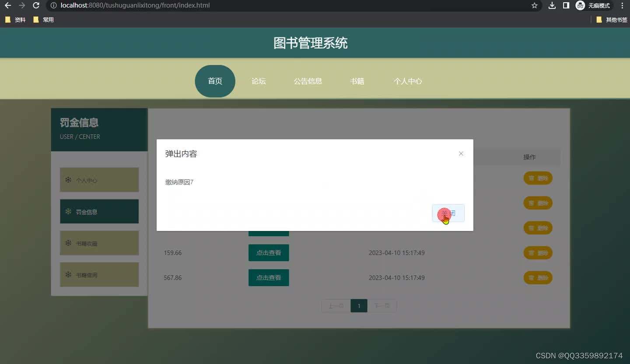630x364 pixels.
Task: Go to previous page 上一页
Action: [336, 306]
